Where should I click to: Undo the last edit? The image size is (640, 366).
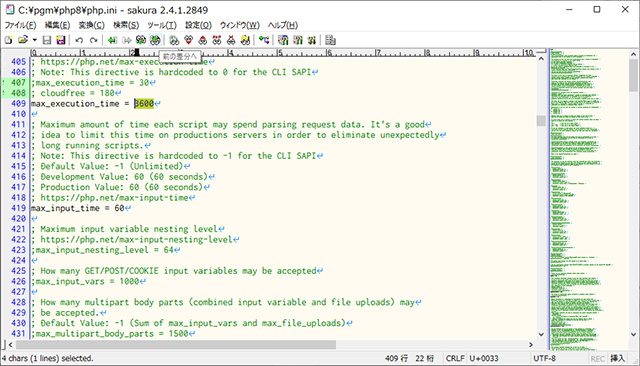click(79, 40)
